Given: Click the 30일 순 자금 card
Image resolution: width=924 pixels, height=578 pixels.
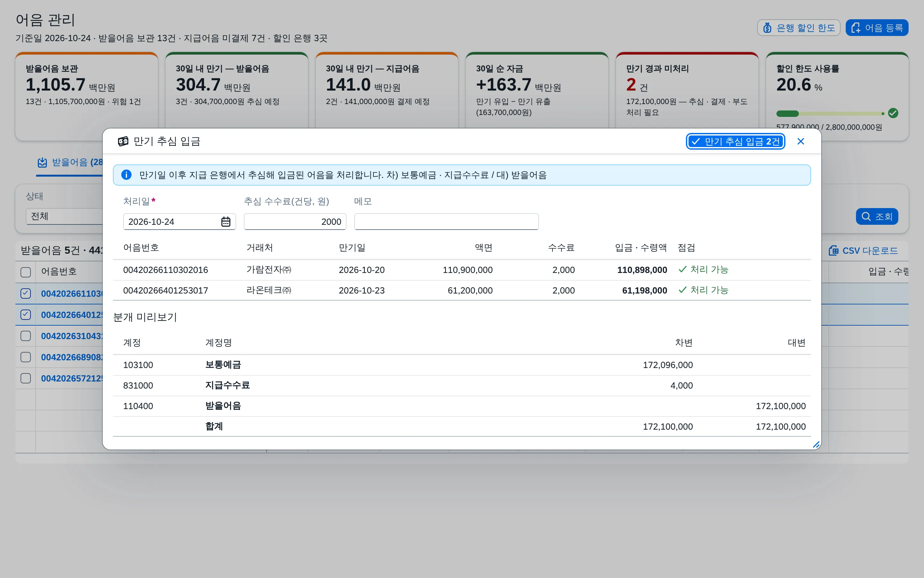Looking at the screenshot, I should click(x=537, y=90).
